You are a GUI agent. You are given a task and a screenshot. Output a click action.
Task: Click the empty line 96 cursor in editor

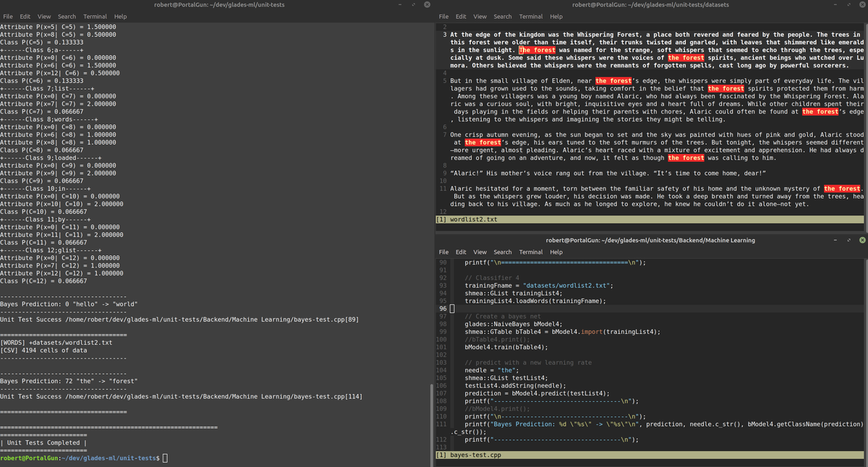pos(452,309)
